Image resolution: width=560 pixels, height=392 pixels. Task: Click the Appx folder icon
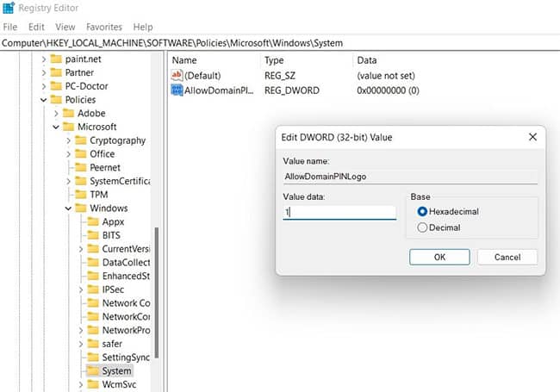click(x=93, y=221)
